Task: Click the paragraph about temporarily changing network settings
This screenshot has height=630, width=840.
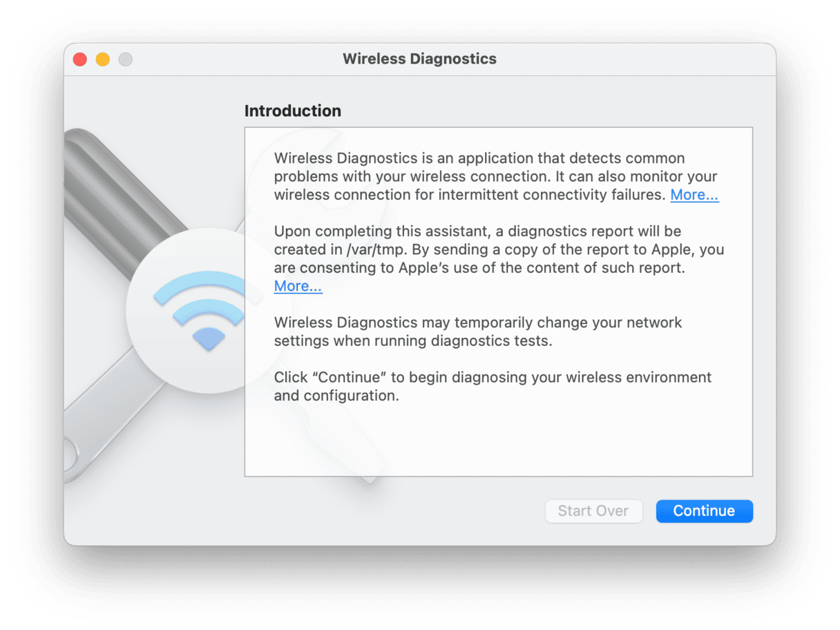Action: (477, 332)
